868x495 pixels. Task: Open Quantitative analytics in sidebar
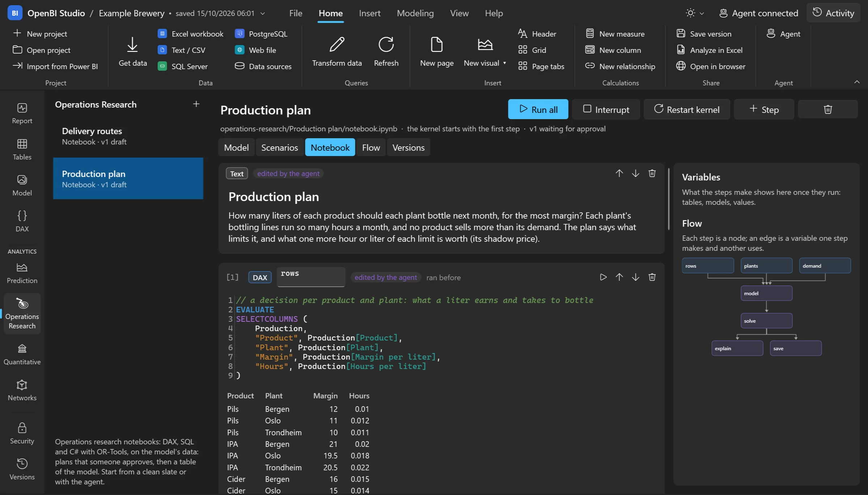coord(22,354)
